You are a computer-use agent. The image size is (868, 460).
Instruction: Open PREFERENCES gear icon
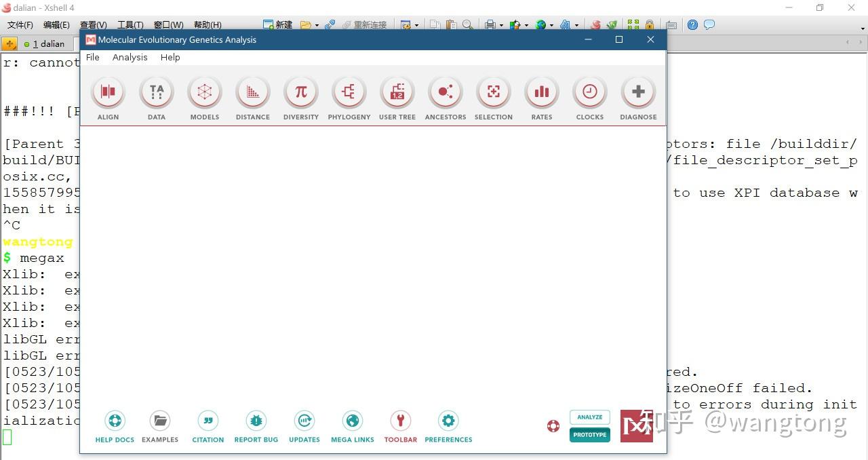448,421
